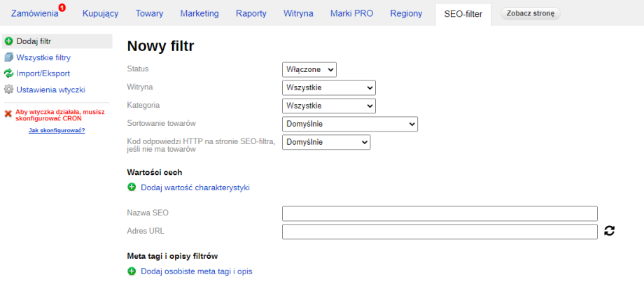Click into the Nazwa SEO text field
644x305 pixels.
click(x=440, y=213)
